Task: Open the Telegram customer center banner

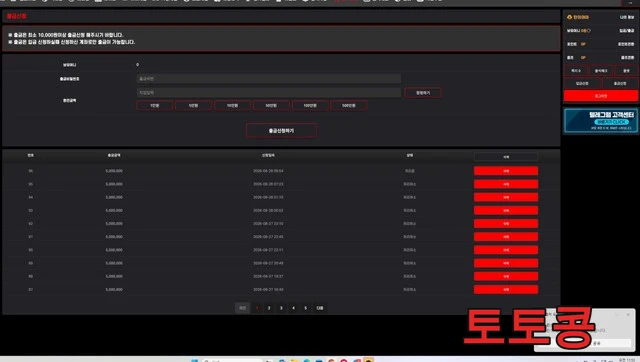Action: (x=601, y=120)
